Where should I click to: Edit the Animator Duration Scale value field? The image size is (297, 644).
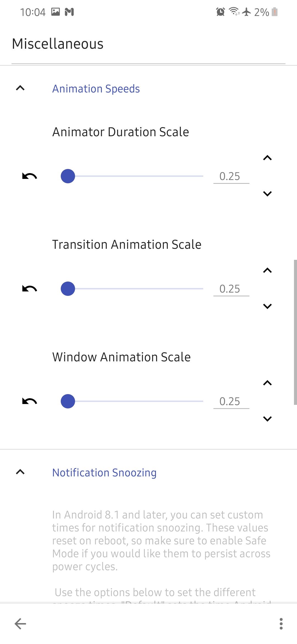[x=231, y=176]
